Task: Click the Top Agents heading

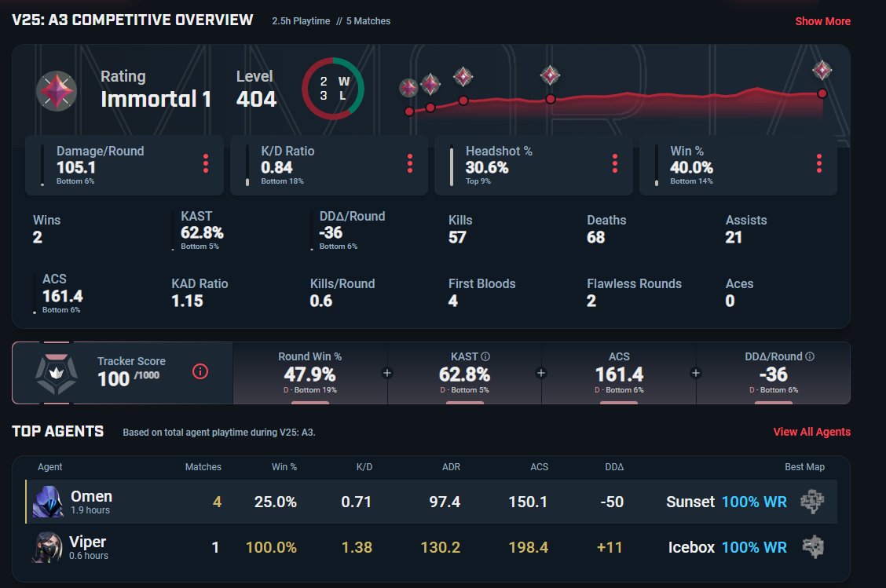Action: point(57,431)
